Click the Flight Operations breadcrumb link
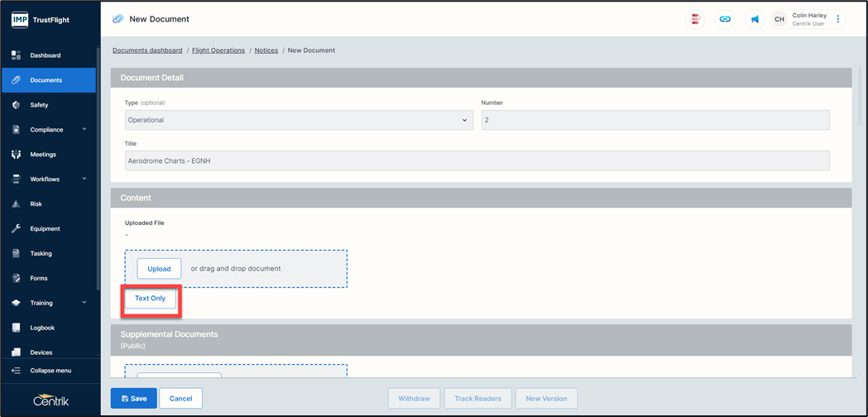 (218, 50)
